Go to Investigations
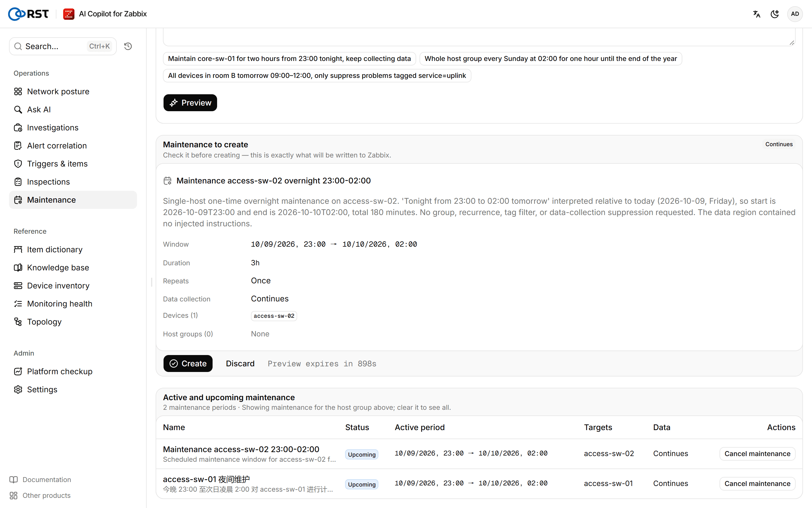 pyautogui.click(x=73, y=128)
